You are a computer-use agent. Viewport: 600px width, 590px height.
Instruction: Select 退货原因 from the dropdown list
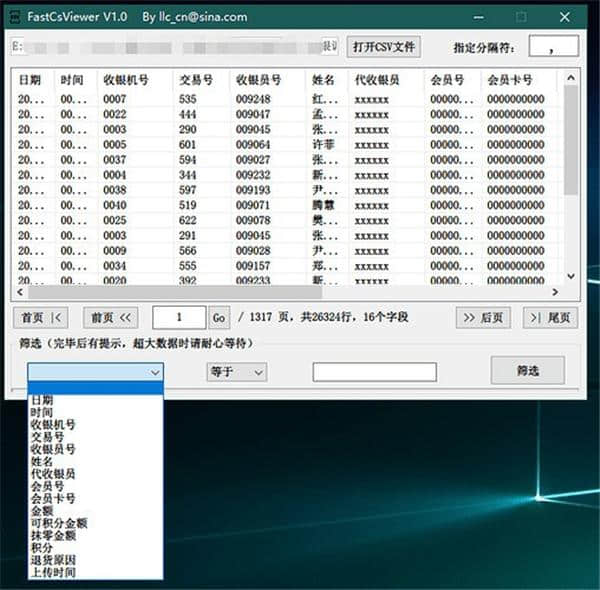[52, 560]
